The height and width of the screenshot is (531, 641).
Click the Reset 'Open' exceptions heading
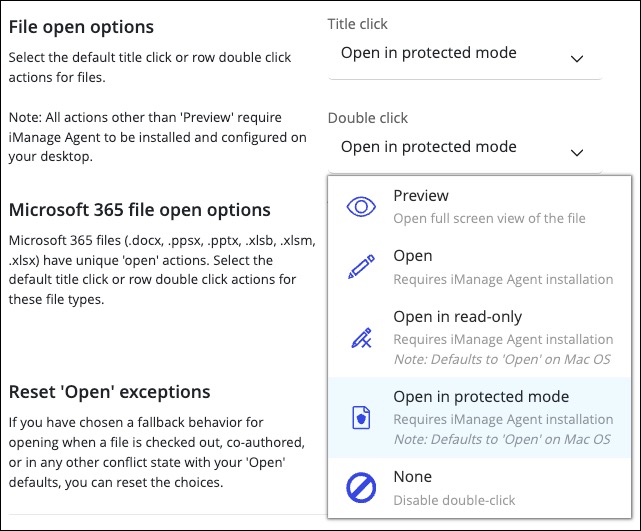click(109, 391)
